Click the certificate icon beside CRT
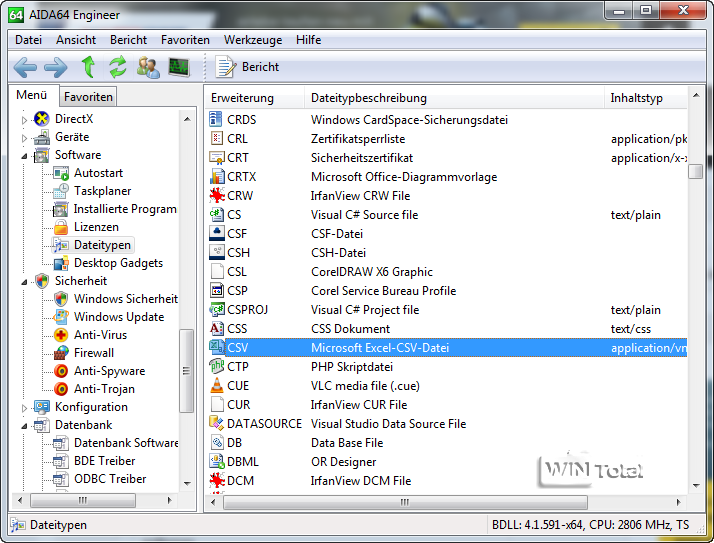The width and height of the screenshot is (714, 543). click(217, 157)
